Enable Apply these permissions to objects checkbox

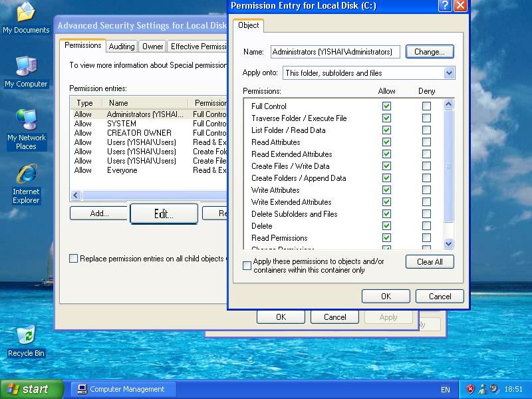[247, 266]
